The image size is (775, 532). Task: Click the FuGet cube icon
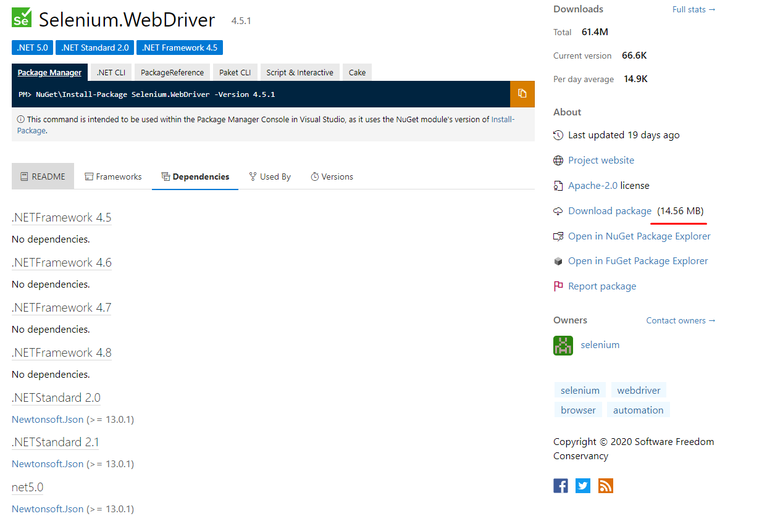click(x=558, y=262)
